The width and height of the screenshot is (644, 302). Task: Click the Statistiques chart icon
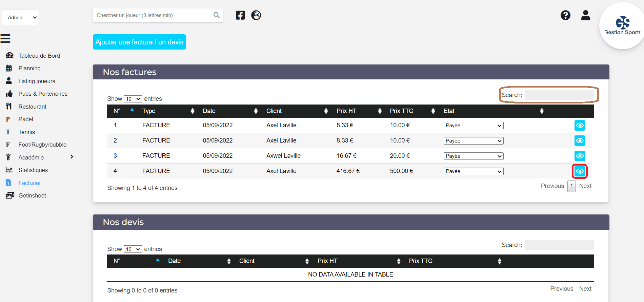pos(9,170)
